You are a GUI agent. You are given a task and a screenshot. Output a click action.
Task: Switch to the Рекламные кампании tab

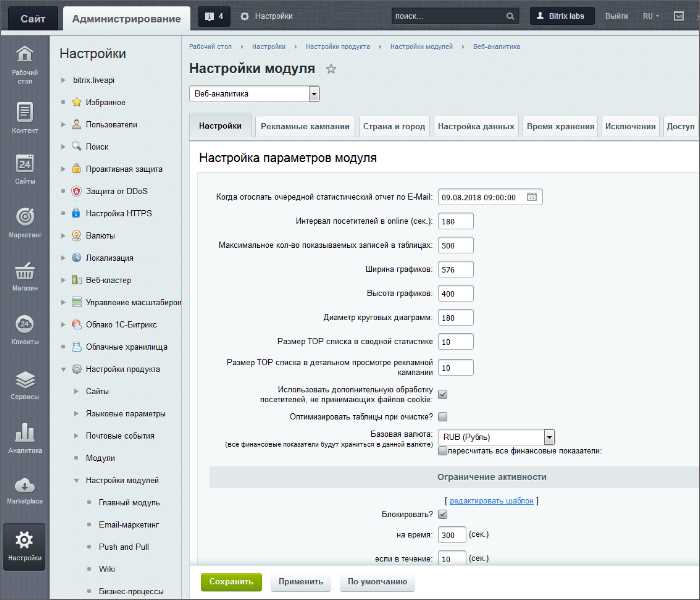coord(305,126)
